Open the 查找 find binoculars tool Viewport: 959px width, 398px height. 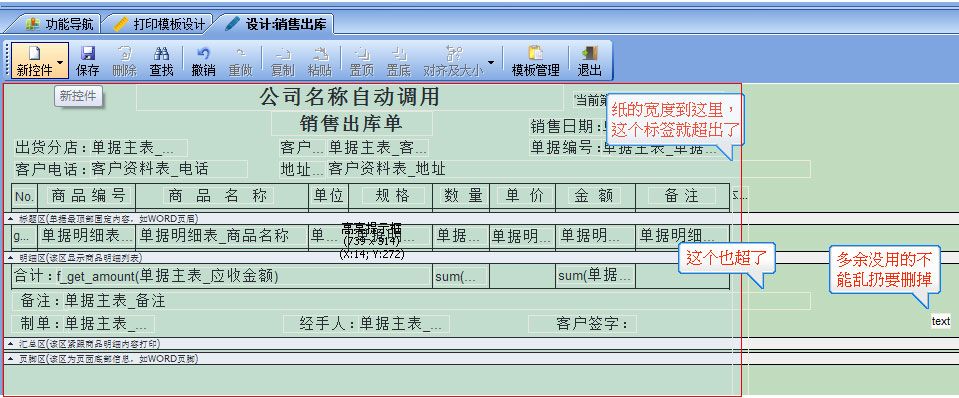(161, 61)
